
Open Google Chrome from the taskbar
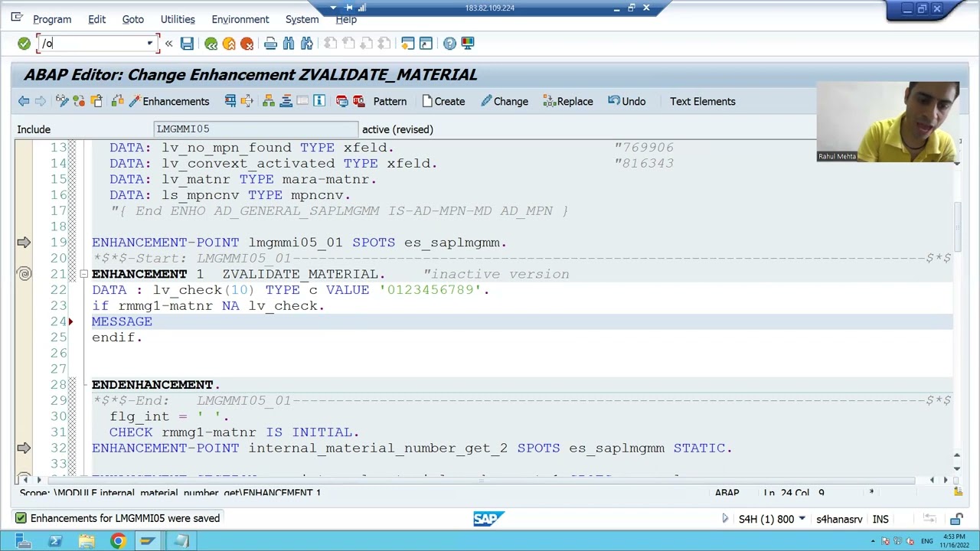(x=117, y=541)
